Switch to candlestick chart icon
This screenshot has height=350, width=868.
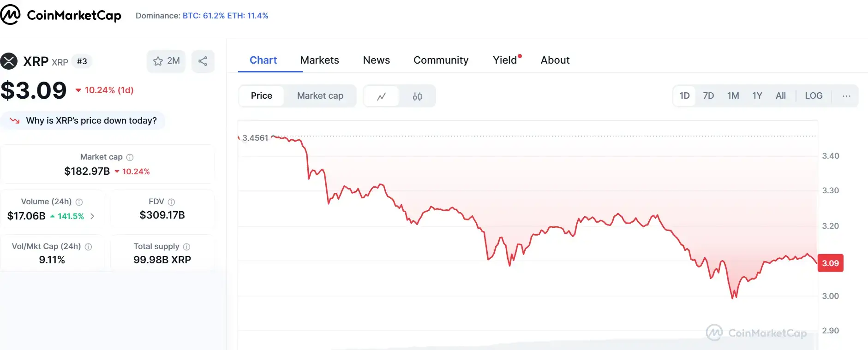click(417, 96)
